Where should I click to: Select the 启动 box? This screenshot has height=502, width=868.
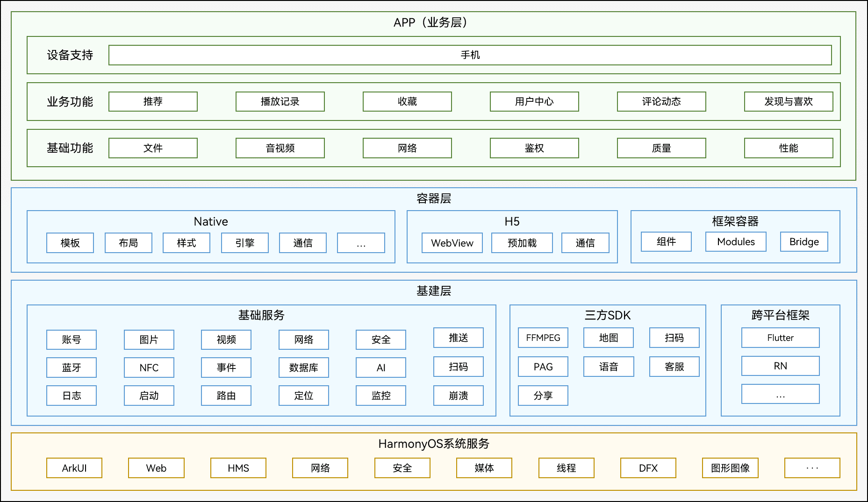149,396
